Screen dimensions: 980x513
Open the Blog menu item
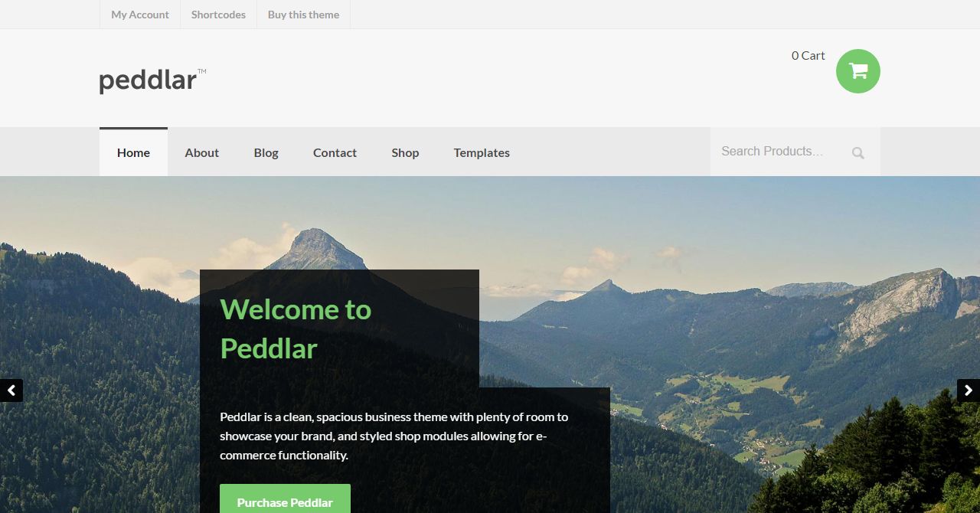(x=266, y=152)
